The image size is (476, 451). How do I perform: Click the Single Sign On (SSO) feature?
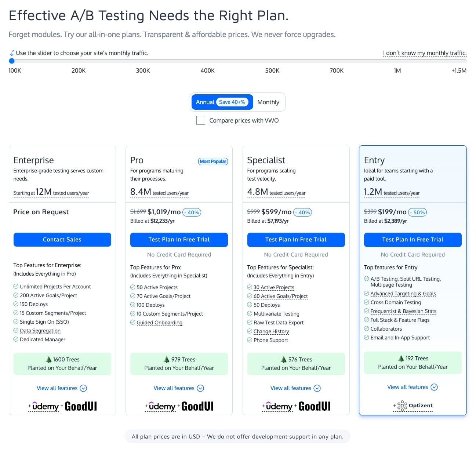point(44,322)
